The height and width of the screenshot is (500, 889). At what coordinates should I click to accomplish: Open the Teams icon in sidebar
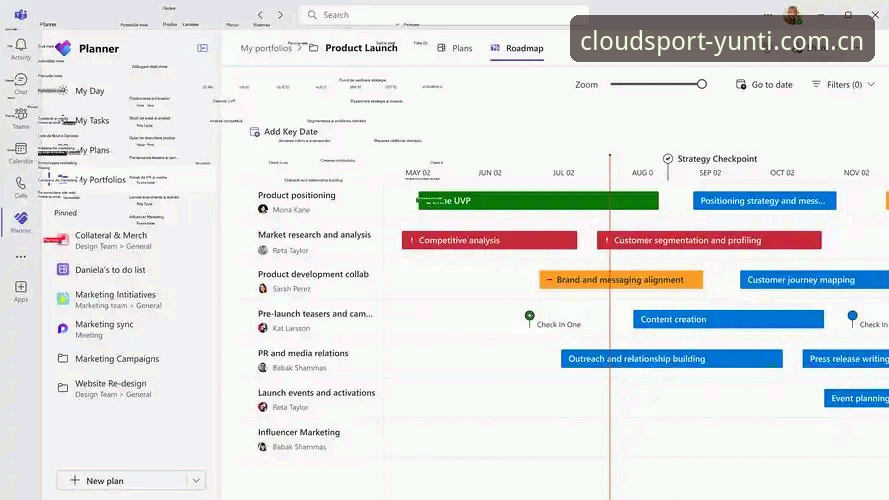point(21,114)
